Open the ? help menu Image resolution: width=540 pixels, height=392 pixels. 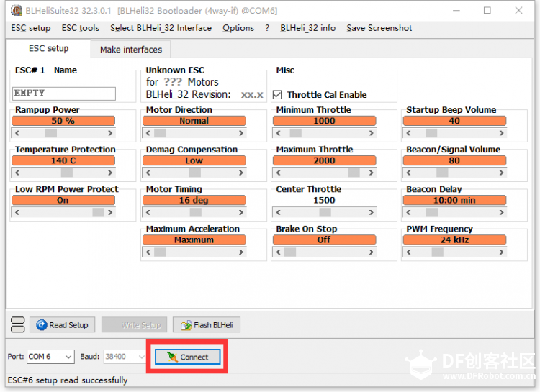267,28
